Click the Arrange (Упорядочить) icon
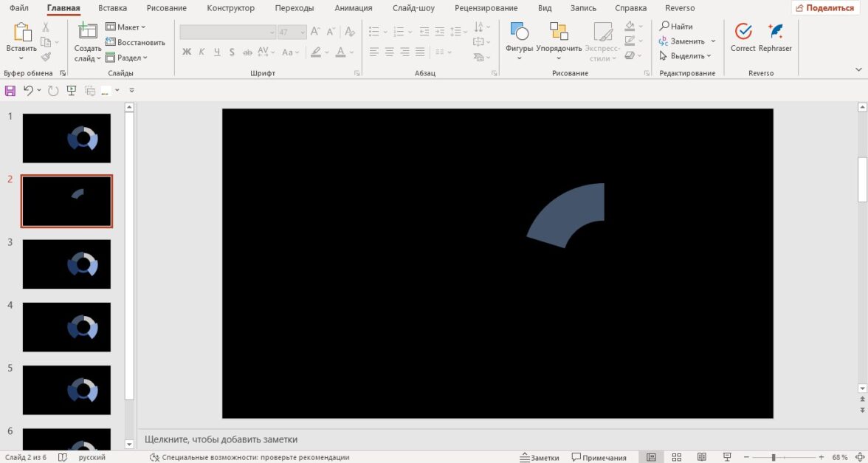The width and height of the screenshot is (868, 463). [x=558, y=32]
